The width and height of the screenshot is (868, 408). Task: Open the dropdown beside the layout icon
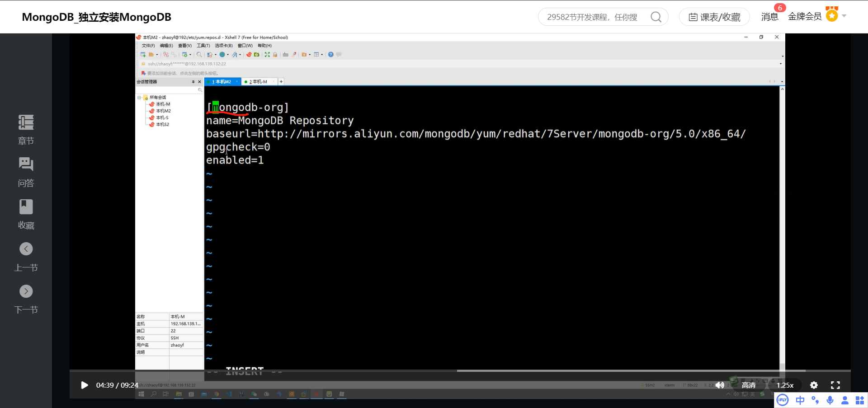coord(322,55)
